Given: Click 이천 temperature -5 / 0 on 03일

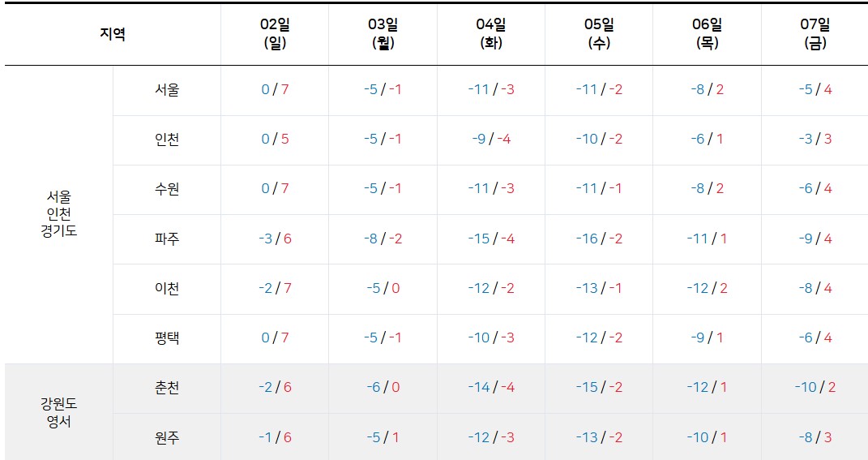Looking at the screenshot, I should click(x=383, y=288).
